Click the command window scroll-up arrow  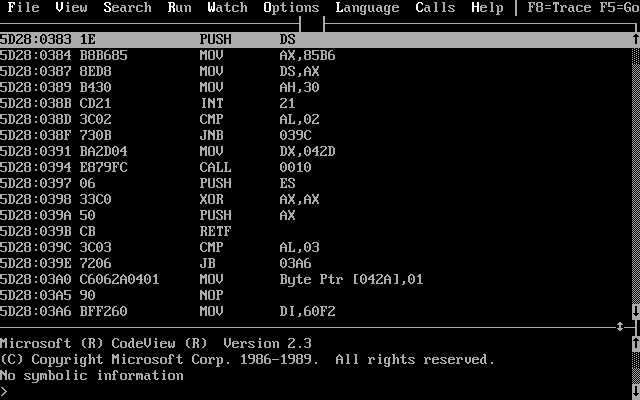pyautogui.click(x=635, y=344)
